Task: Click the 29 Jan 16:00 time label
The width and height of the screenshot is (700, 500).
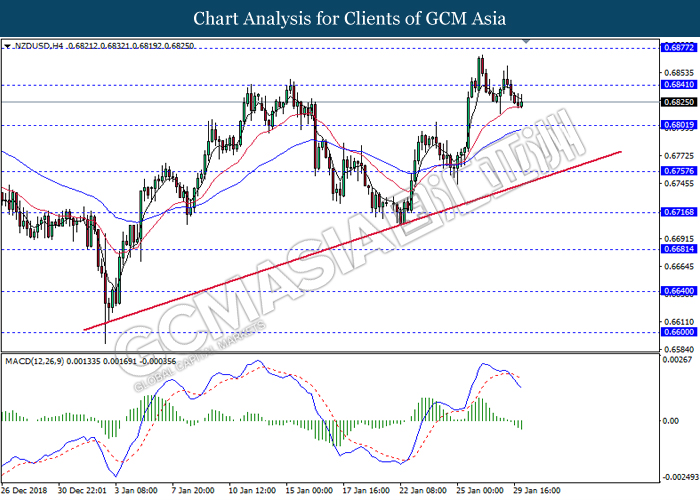Action: [x=537, y=490]
